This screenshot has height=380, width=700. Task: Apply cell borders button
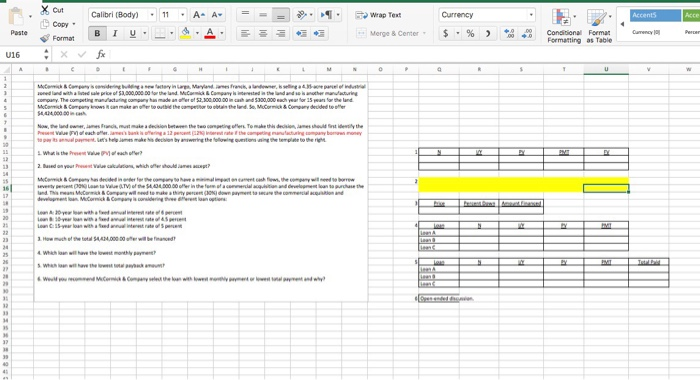click(160, 33)
